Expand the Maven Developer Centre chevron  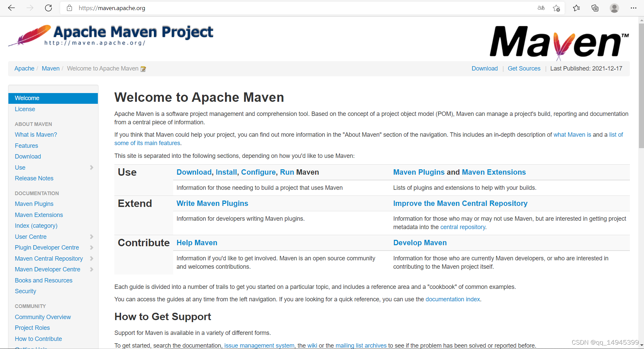click(x=91, y=269)
